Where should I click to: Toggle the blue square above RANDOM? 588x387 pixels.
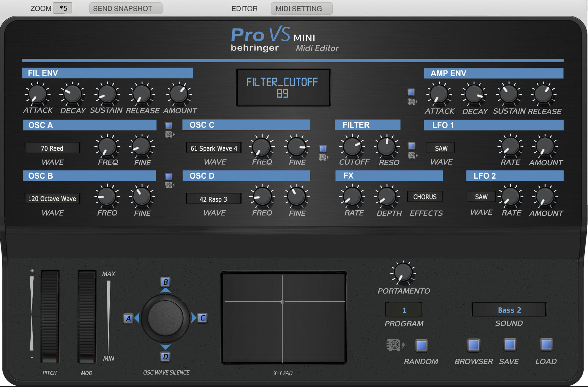[421, 345]
